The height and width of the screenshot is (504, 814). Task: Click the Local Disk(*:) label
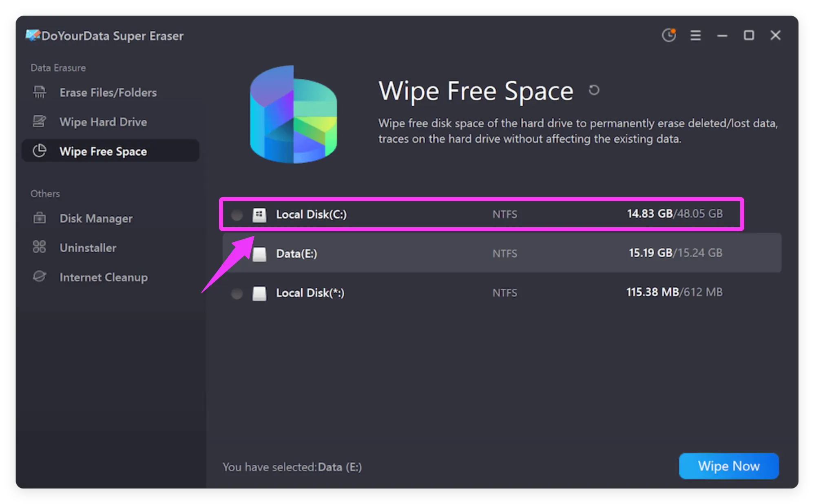[x=310, y=293]
